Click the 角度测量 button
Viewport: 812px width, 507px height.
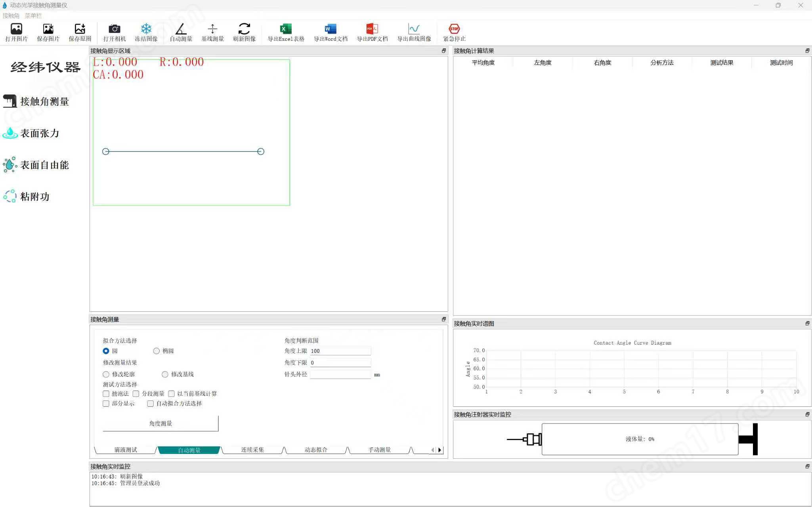160,423
